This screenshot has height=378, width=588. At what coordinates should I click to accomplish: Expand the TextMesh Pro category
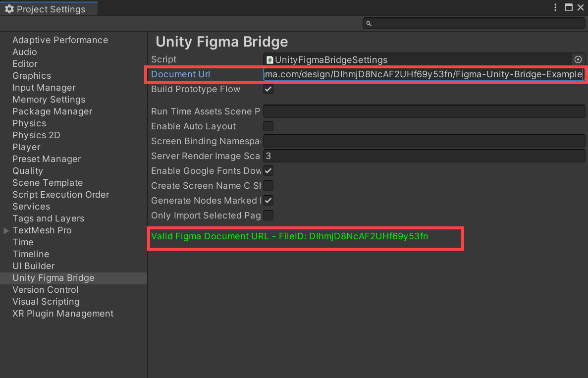point(6,231)
